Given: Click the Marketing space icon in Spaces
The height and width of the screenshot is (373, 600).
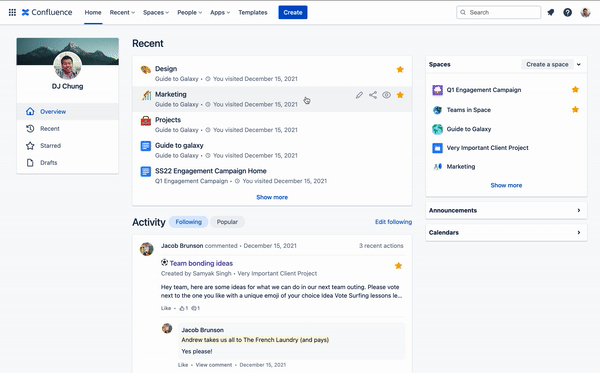Looking at the screenshot, I should [x=437, y=166].
